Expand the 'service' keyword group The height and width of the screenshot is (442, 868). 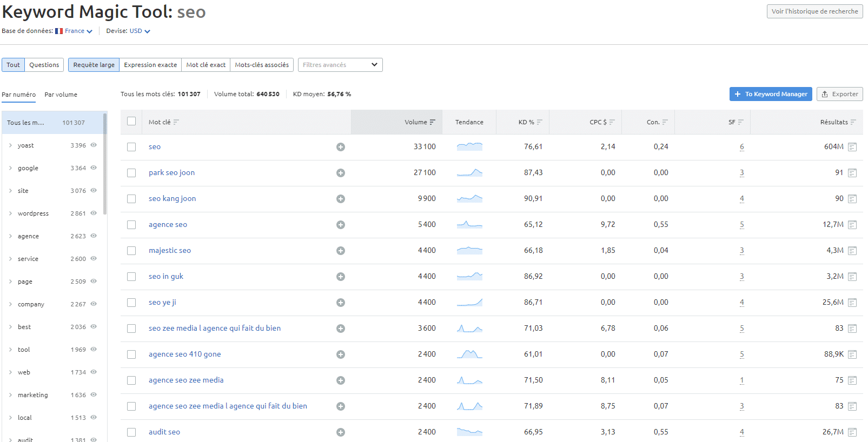[x=10, y=259]
